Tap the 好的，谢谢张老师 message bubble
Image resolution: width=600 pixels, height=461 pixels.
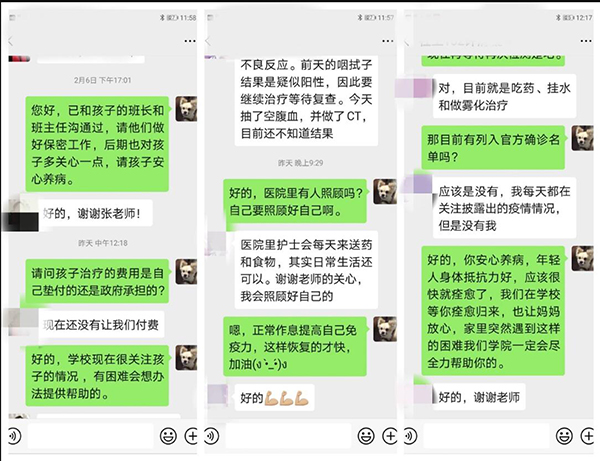click(x=96, y=213)
